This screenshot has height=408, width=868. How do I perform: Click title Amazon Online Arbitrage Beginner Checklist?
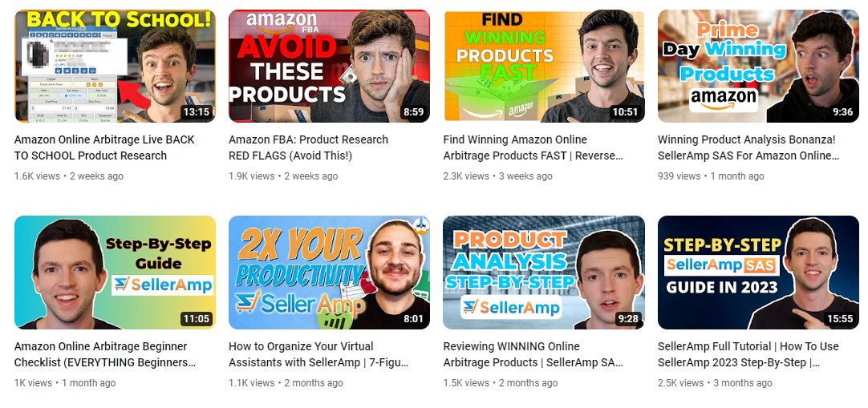coord(105,354)
